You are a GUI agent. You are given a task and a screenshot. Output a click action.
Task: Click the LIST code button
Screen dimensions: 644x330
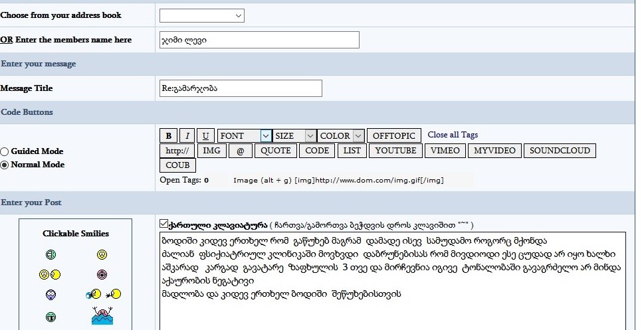tap(352, 151)
